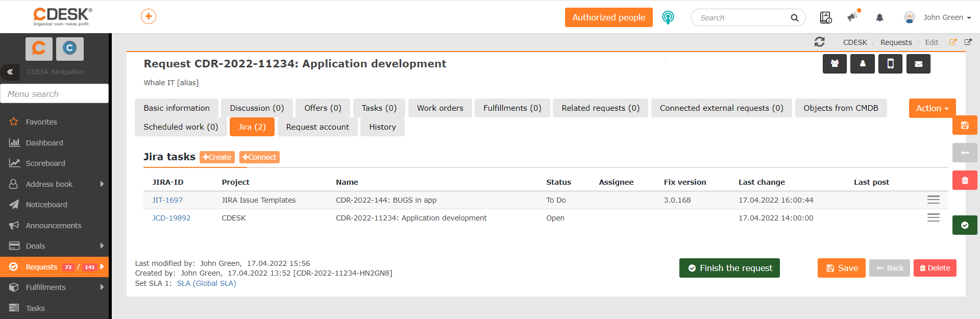Select the blue C module icon
980x319 pixels.
(x=70, y=48)
